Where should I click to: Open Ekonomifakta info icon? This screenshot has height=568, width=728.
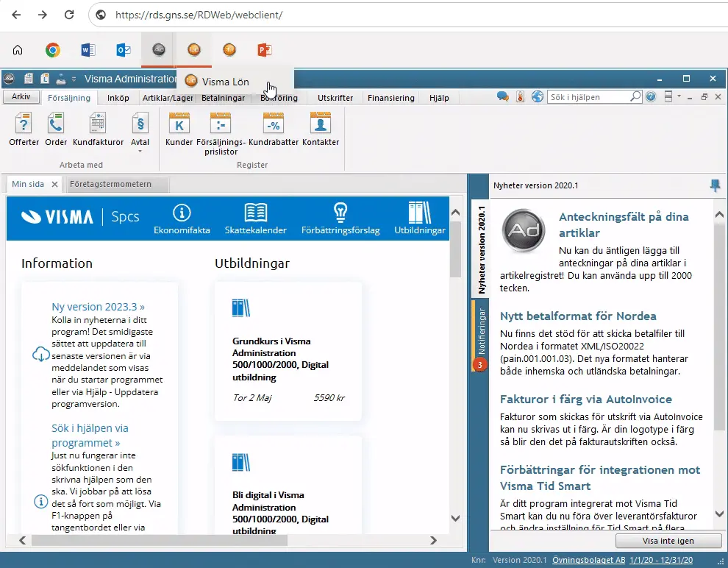[x=182, y=213]
